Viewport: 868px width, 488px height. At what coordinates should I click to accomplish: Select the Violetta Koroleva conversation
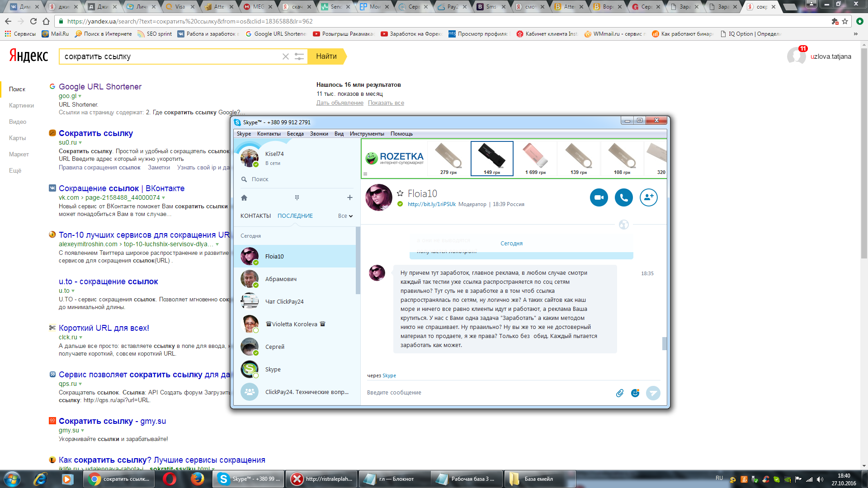(295, 324)
